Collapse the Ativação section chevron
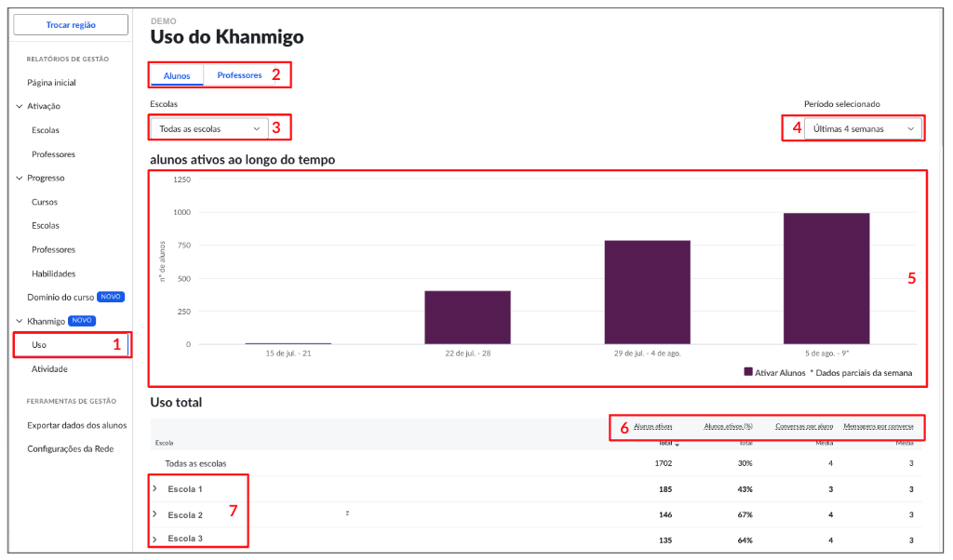The width and height of the screenshot is (953, 560). pyautogui.click(x=20, y=106)
